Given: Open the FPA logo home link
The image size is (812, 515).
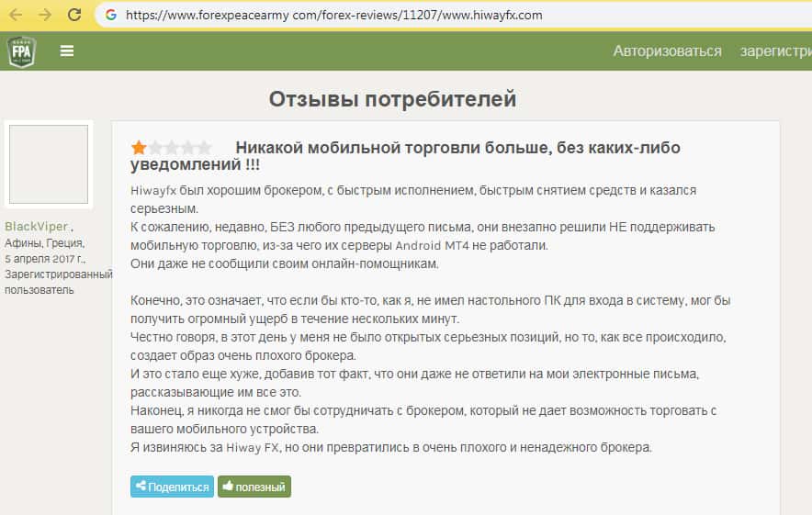Looking at the screenshot, I should coord(21,51).
